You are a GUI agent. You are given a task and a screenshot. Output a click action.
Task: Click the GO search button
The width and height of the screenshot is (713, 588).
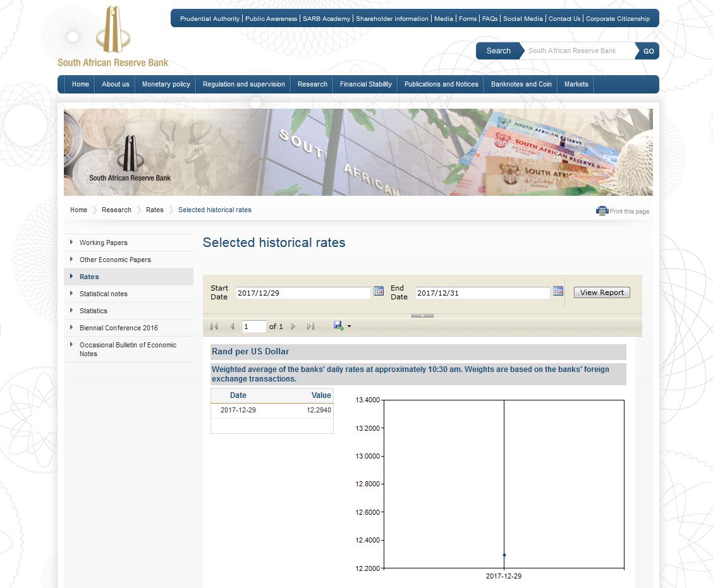point(648,51)
